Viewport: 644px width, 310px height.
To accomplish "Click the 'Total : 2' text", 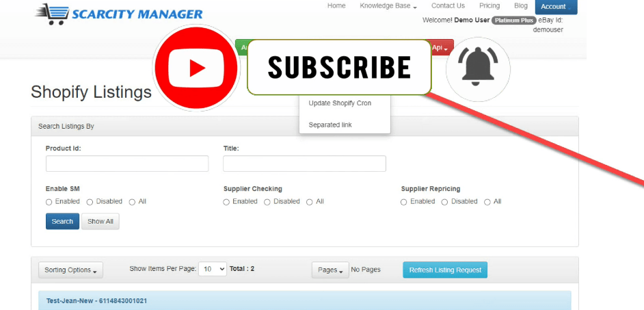I will pos(242,269).
